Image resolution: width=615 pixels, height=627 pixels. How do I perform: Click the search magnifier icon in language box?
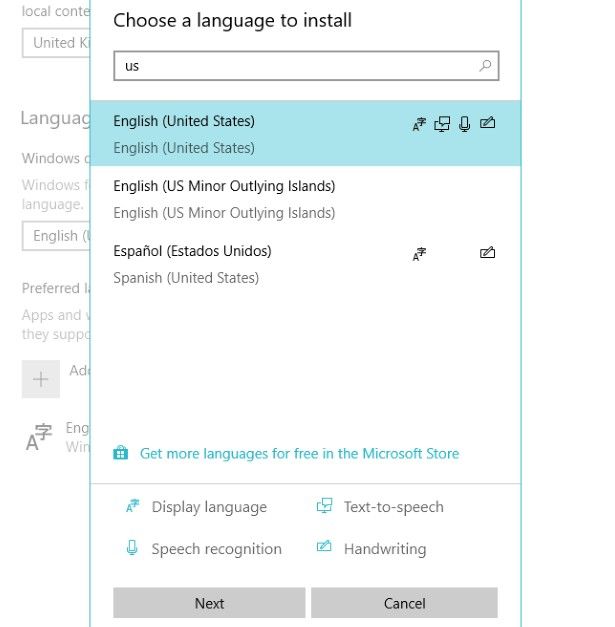click(x=486, y=66)
